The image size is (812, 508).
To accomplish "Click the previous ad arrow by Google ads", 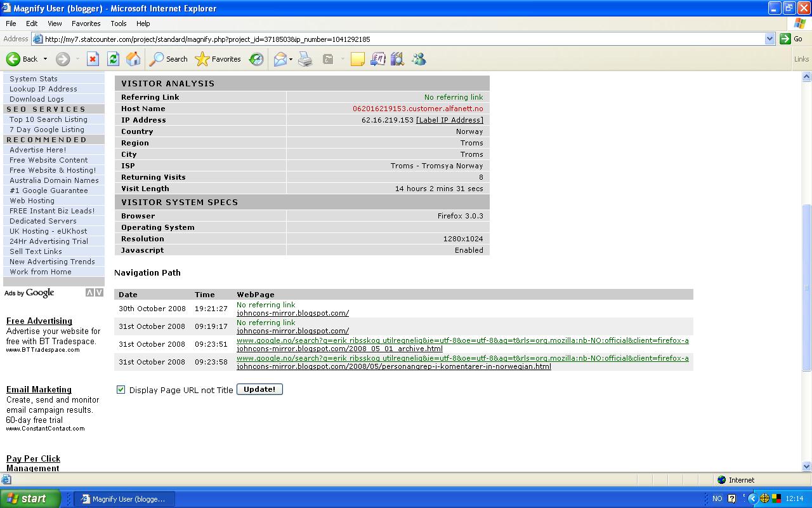I will click(90, 293).
